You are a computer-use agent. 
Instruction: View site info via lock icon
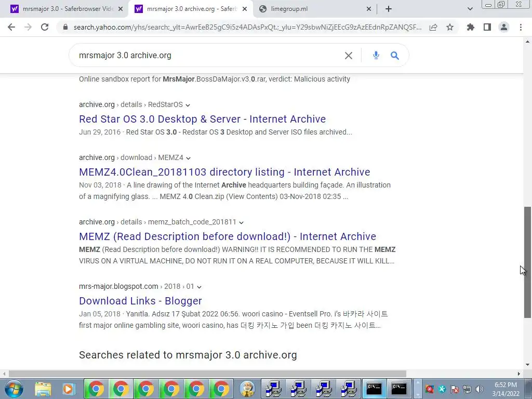tap(65, 27)
